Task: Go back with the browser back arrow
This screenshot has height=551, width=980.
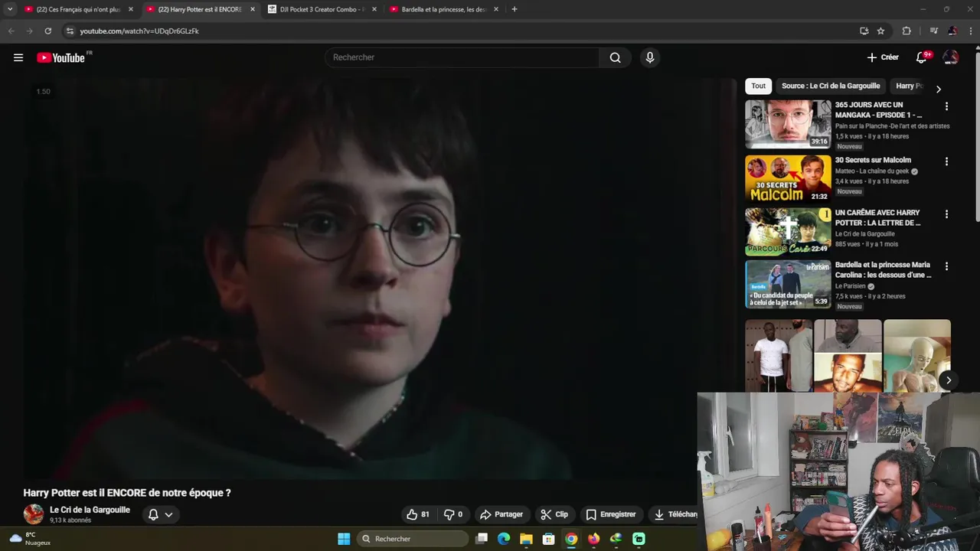Action: pyautogui.click(x=11, y=31)
